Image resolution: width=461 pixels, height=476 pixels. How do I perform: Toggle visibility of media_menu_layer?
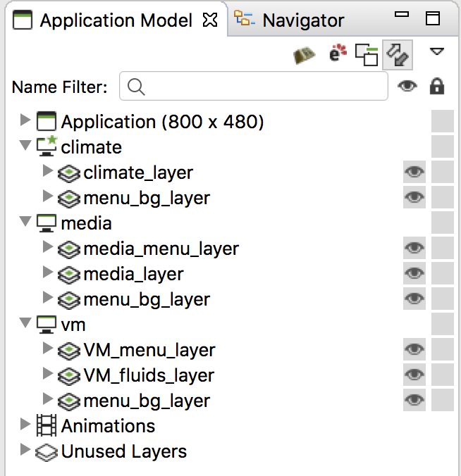point(414,248)
